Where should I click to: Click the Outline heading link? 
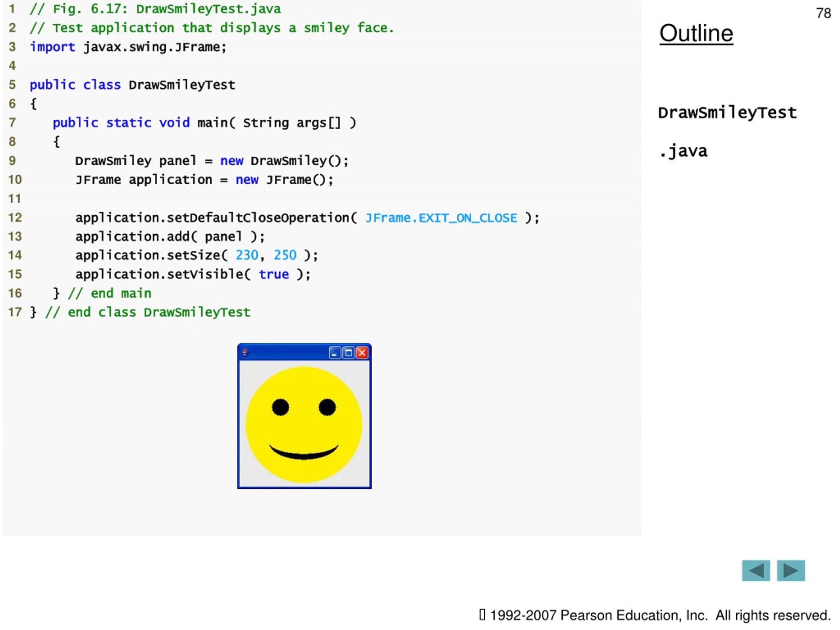(696, 33)
